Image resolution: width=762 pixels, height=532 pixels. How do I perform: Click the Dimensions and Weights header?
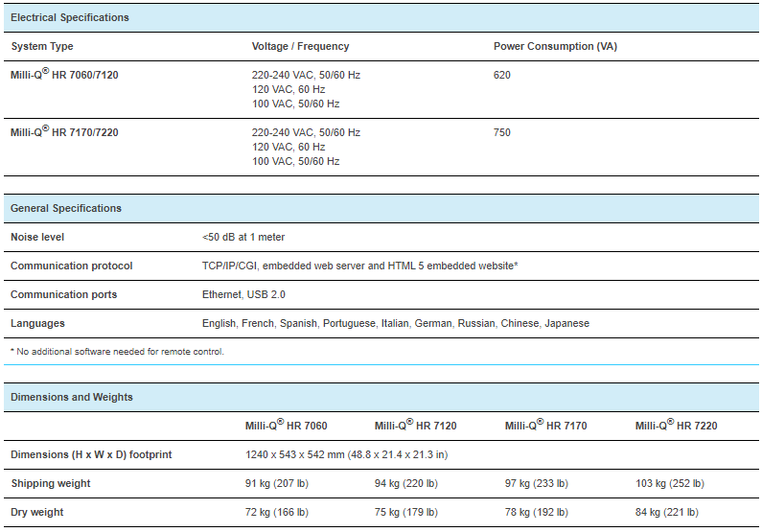coord(72,397)
